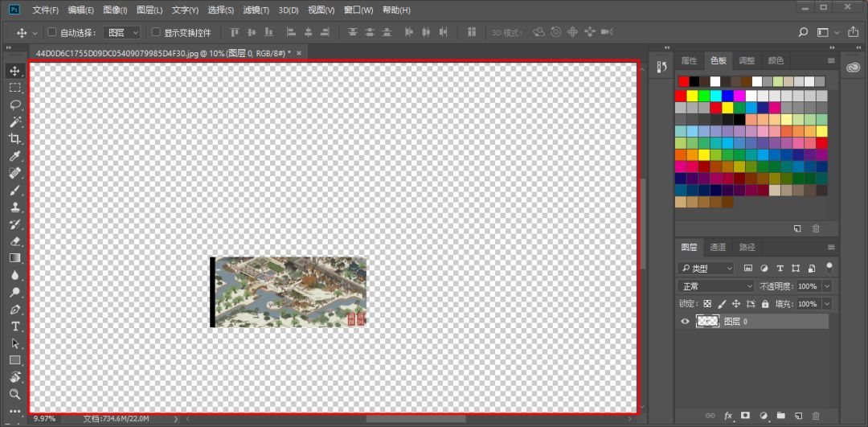Viewport: 868px width, 427px height.
Task: Open the 滤镜(T) menu
Action: [256, 10]
